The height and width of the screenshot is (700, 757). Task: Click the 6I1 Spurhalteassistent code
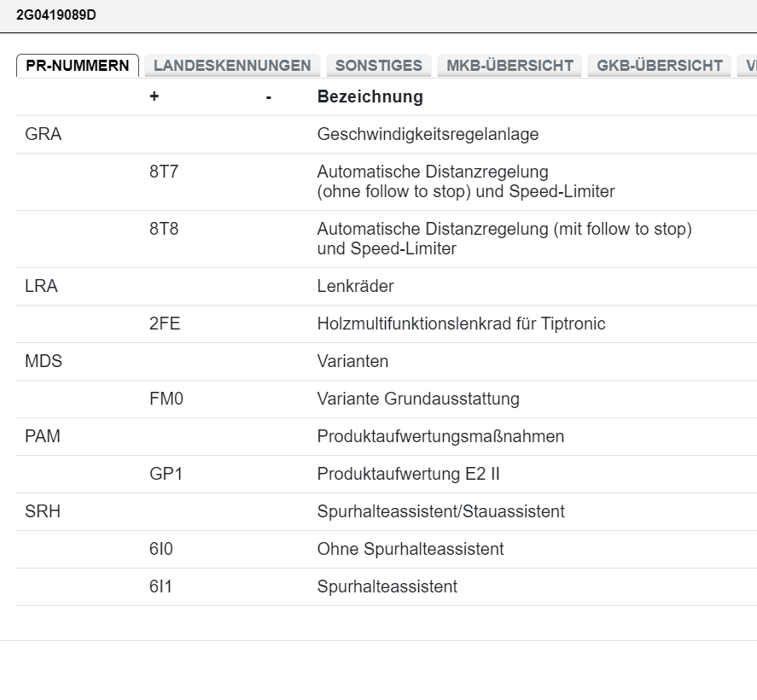pyautogui.click(x=160, y=586)
